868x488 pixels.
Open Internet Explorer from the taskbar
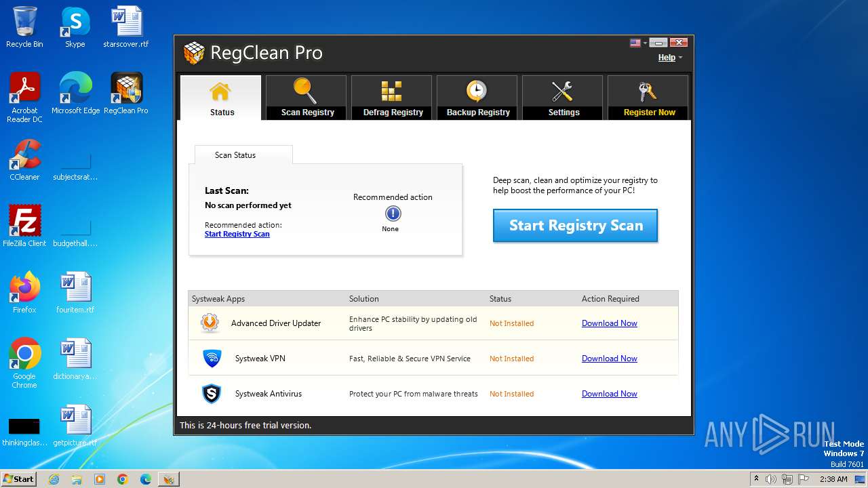[54, 479]
